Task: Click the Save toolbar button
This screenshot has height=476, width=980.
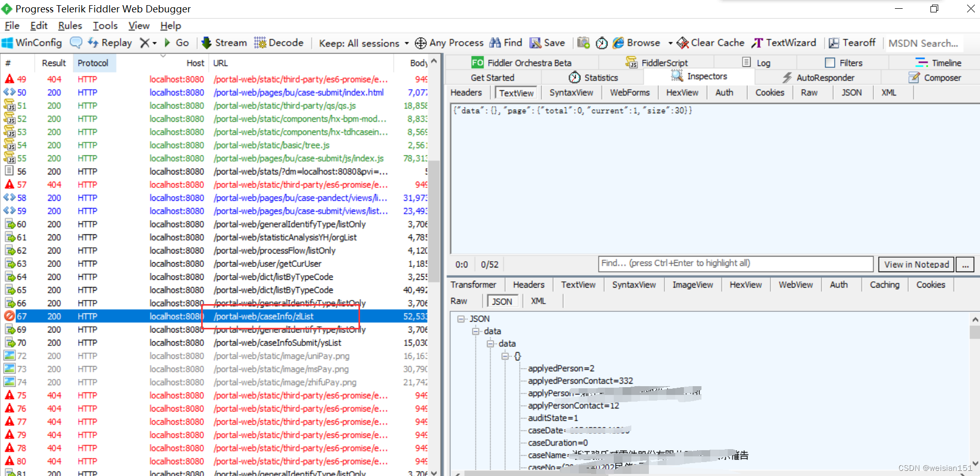Action: tap(547, 43)
